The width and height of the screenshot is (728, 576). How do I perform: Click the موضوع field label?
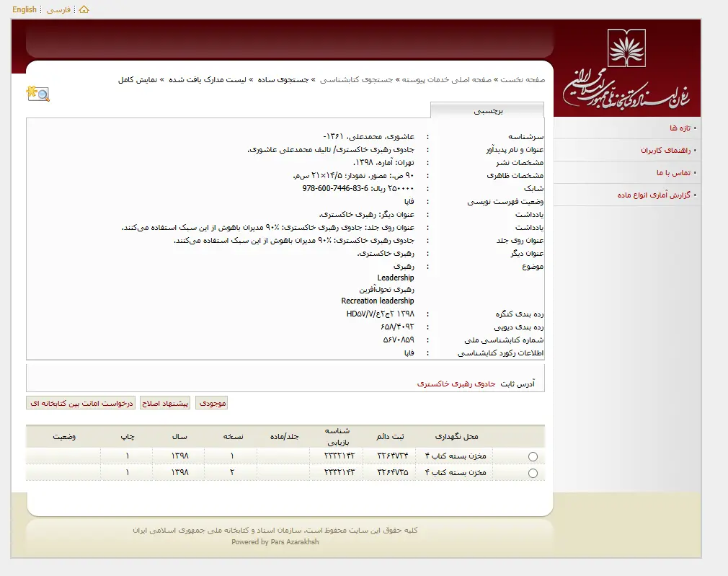click(533, 266)
